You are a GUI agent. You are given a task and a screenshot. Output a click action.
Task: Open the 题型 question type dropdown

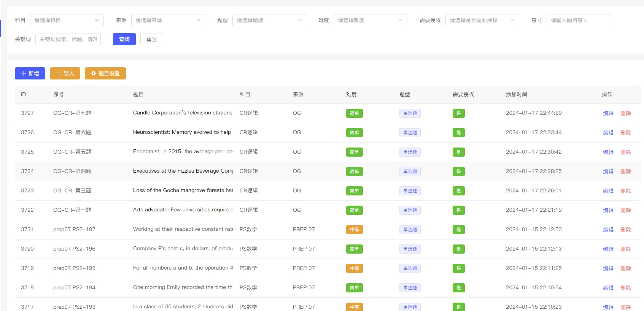tap(269, 20)
